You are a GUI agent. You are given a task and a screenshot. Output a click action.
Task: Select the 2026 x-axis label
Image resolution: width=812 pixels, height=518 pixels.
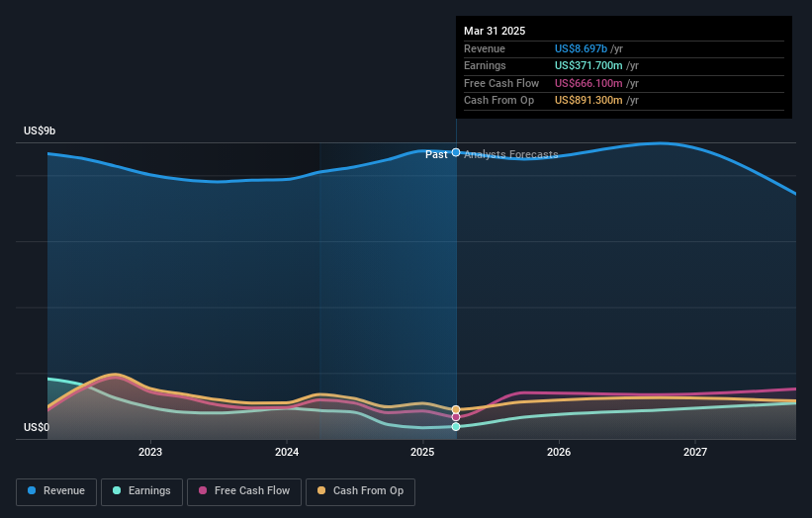[x=559, y=452]
